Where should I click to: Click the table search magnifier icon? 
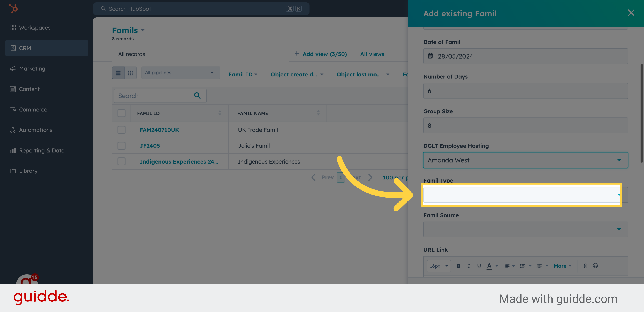197,96
